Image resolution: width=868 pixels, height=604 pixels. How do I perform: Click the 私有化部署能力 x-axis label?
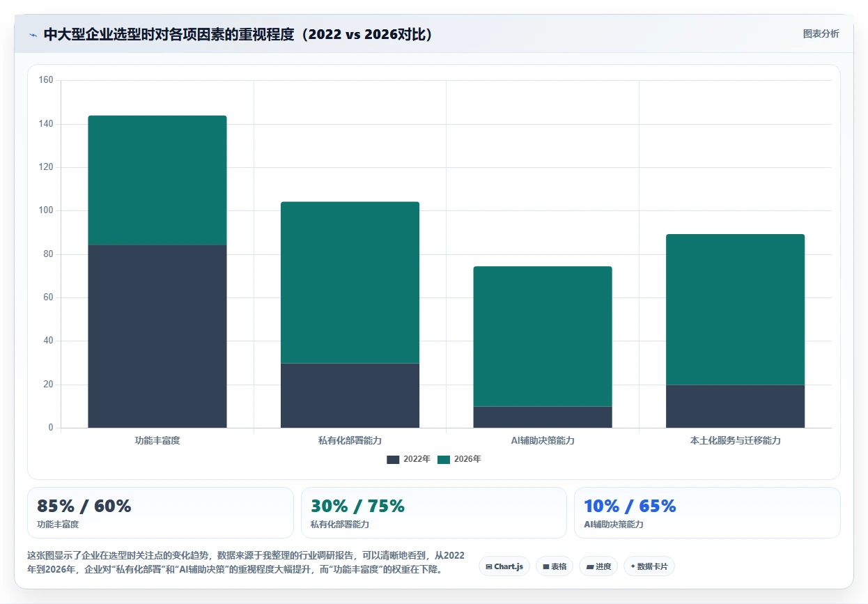(350, 440)
